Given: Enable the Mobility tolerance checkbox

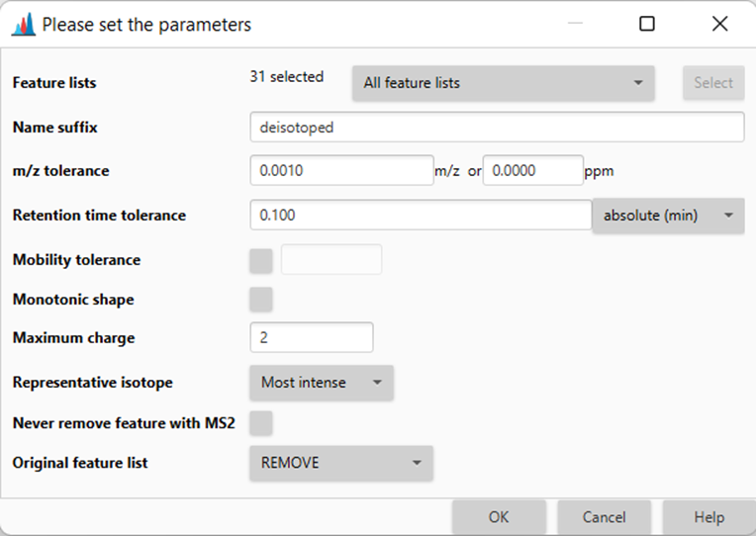Looking at the screenshot, I should [261, 261].
